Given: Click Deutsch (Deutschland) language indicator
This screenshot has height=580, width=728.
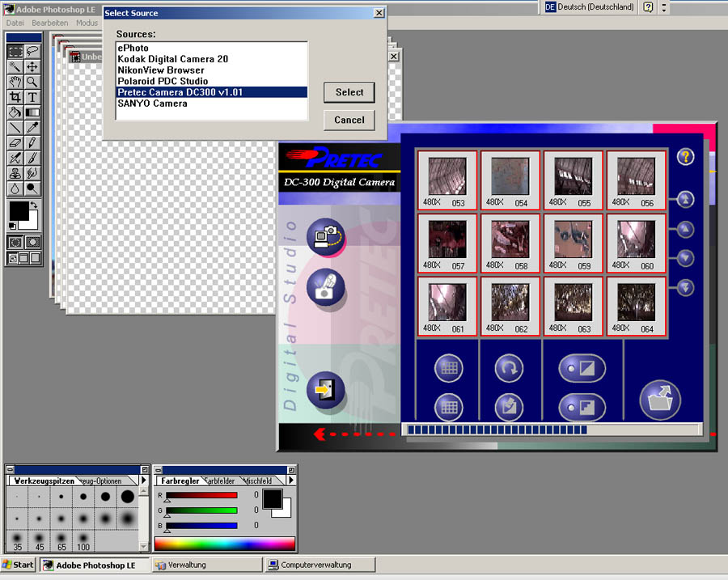Looking at the screenshot, I should [589, 7].
